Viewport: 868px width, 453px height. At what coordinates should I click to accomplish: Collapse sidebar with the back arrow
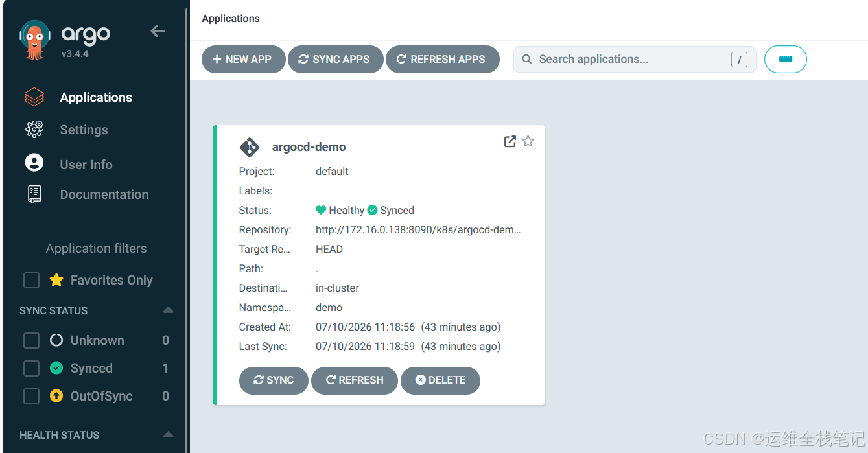point(158,30)
